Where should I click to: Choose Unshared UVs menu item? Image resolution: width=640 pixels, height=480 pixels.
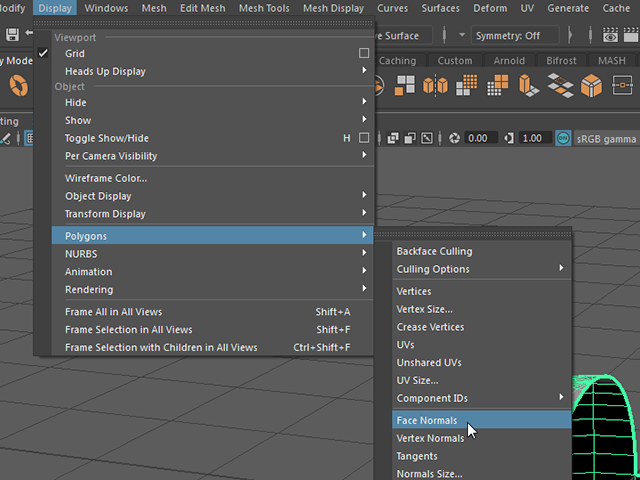[x=482, y=362]
